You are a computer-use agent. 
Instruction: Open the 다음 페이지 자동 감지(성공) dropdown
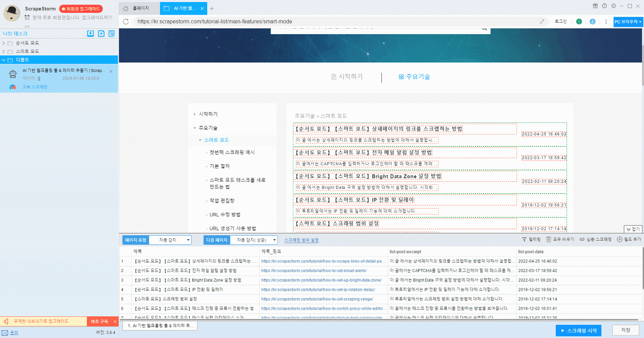coord(254,240)
